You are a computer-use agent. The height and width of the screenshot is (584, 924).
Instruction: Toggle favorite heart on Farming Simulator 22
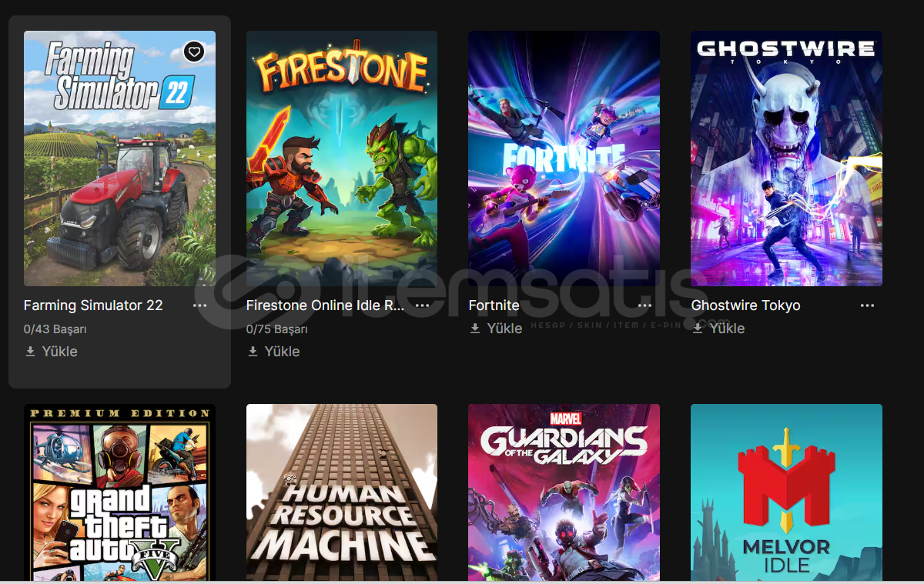(194, 52)
